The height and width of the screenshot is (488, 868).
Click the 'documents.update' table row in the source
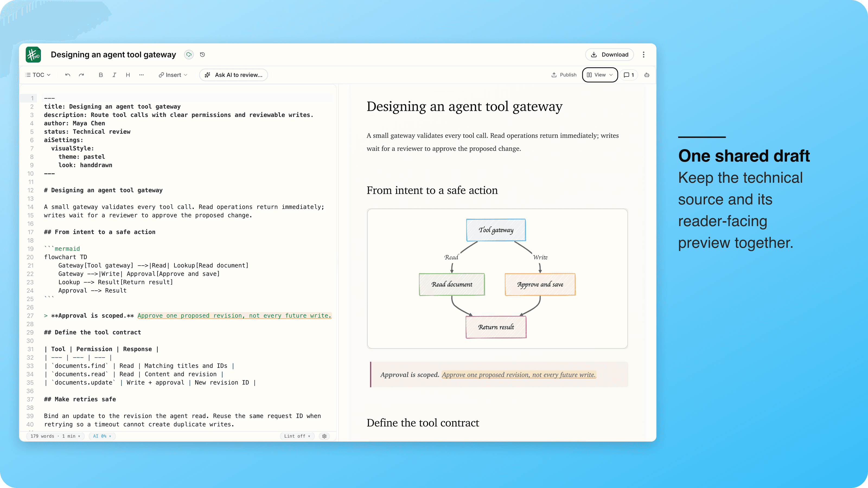click(150, 383)
